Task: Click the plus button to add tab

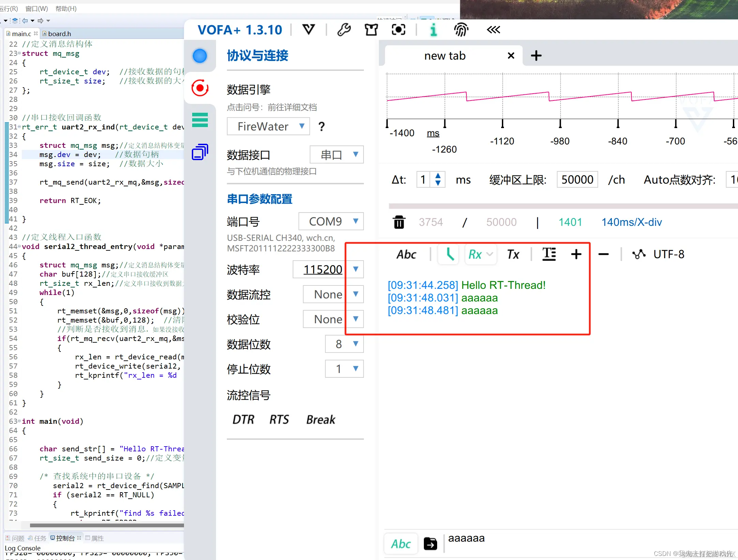Action: [x=536, y=56]
